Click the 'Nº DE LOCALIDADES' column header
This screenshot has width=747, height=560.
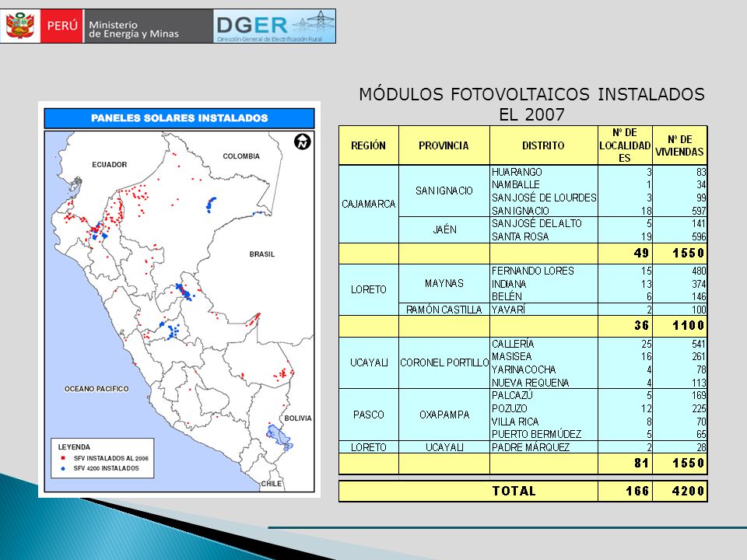[625, 145]
